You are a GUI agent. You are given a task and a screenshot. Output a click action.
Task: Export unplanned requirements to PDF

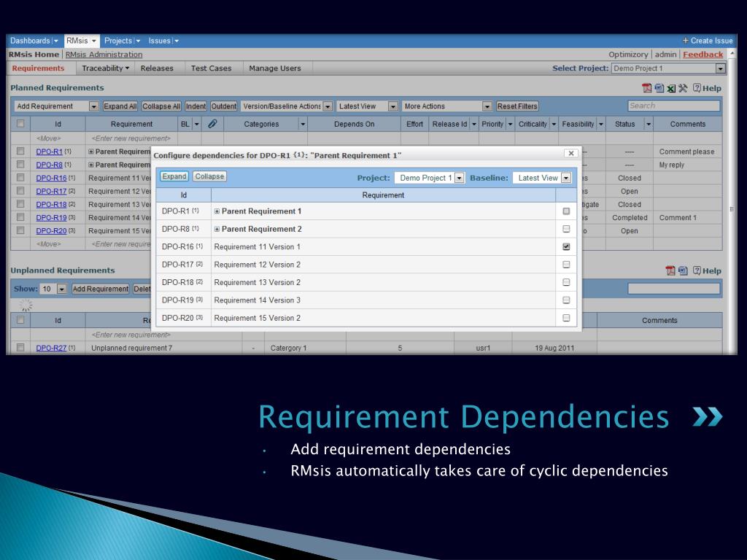(670, 271)
